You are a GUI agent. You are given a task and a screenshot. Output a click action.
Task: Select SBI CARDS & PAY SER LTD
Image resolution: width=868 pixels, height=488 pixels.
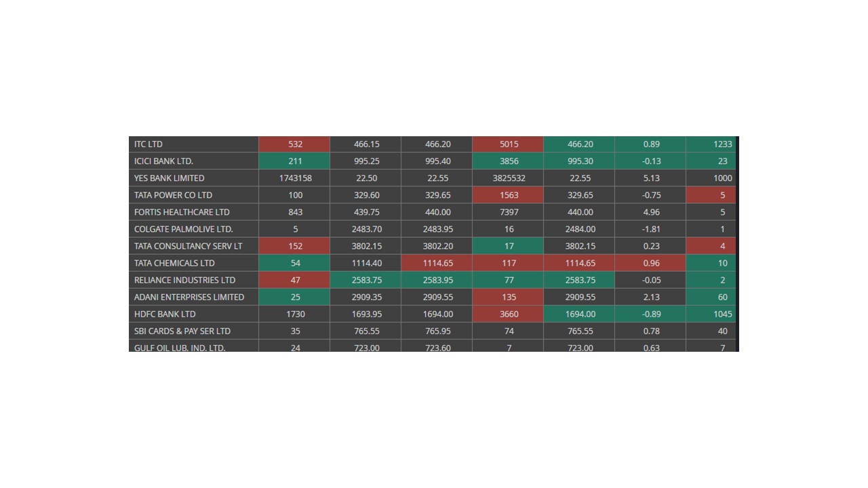coord(182,331)
